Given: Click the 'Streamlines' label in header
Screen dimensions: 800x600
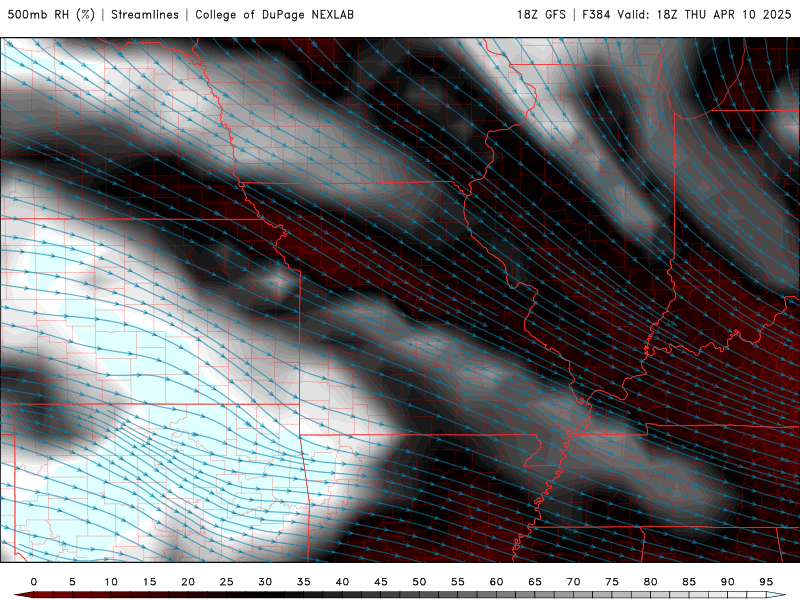Looking at the screenshot, I should (145, 14).
